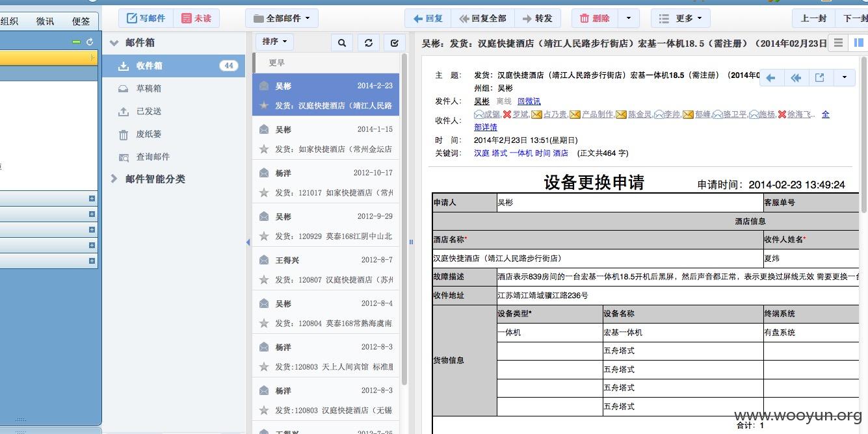
Task: Star the 杨洋 2012-10-17 email
Action: click(x=264, y=192)
